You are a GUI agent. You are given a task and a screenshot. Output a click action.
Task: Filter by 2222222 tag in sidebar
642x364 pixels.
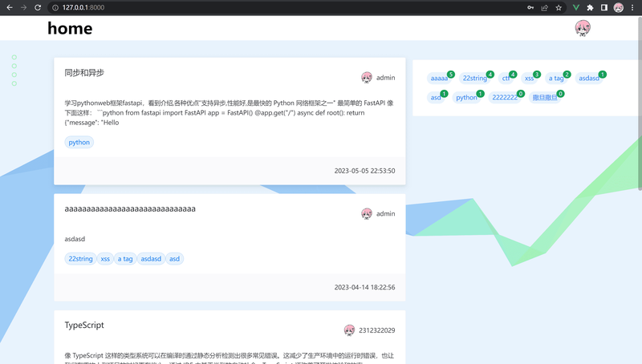(505, 97)
